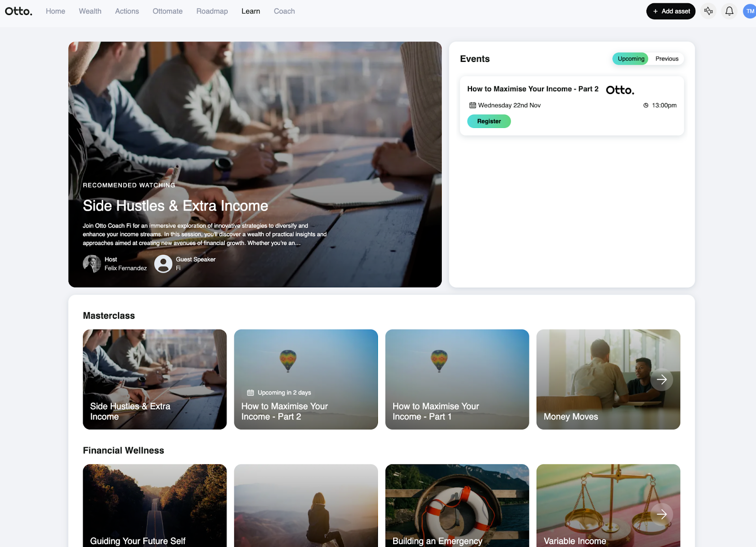Select the Learn nav item

point(251,11)
